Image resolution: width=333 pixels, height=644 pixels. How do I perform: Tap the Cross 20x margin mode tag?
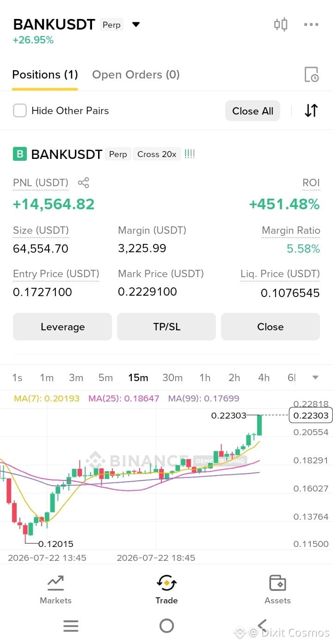click(157, 154)
